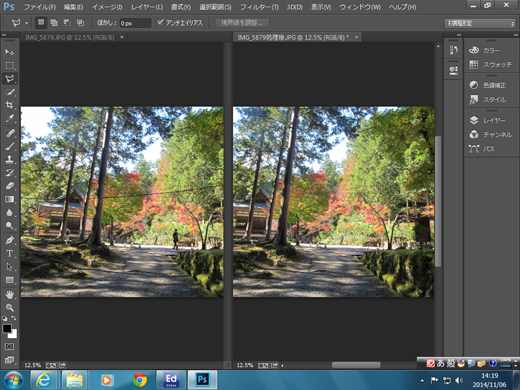
Task: Open the イメージ menu
Action: (x=107, y=7)
